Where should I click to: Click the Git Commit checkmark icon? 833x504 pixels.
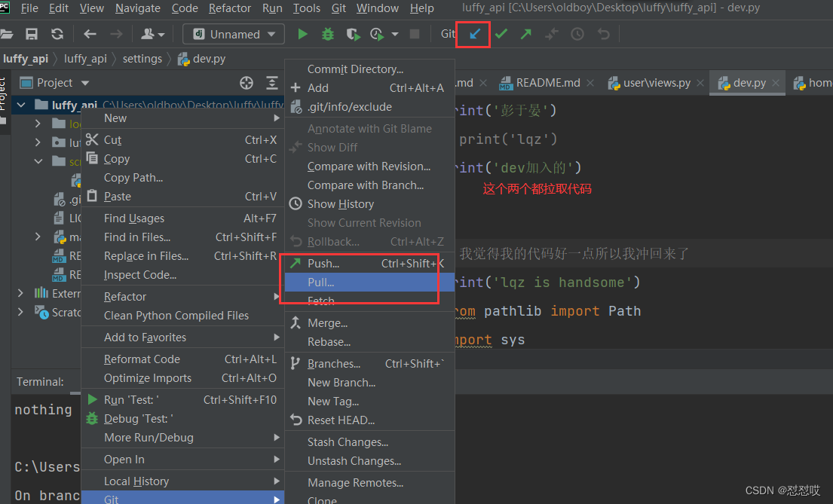tap(501, 34)
